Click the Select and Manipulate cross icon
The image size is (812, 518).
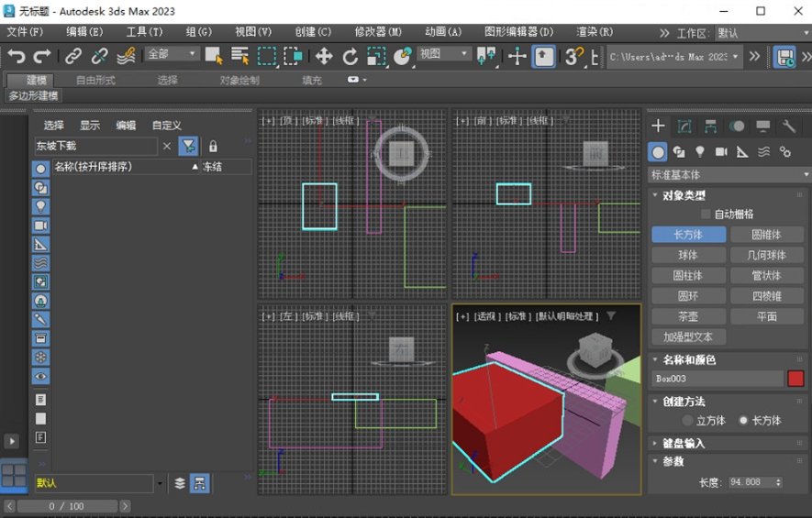tap(517, 56)
